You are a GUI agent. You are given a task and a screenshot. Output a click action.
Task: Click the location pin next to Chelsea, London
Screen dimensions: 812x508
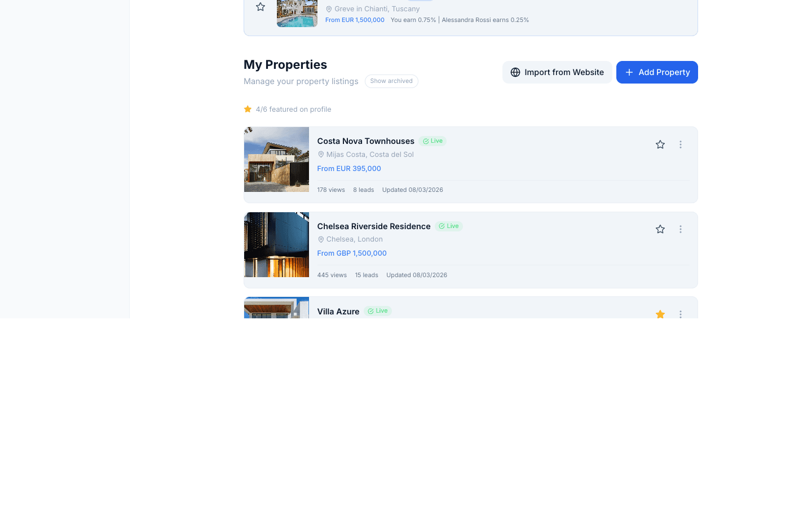320,239
